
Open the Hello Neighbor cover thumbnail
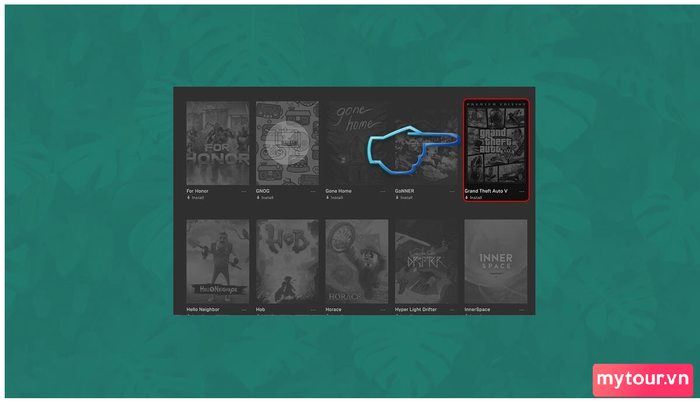[x=217, y=261]
